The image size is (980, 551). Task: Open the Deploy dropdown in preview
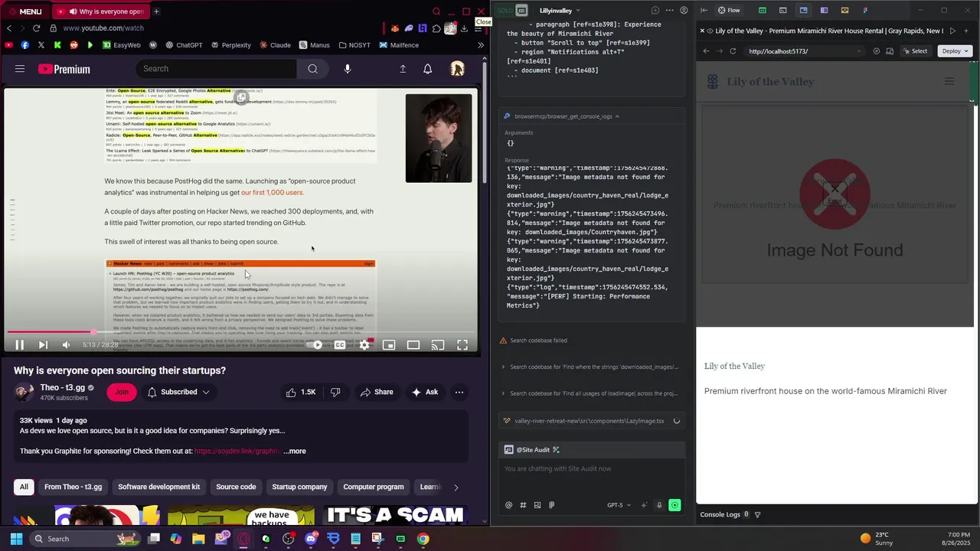point(955,51)
